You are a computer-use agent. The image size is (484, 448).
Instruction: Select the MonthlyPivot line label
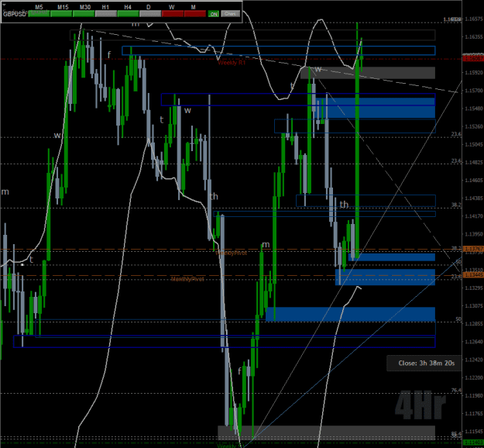(187, 279)
